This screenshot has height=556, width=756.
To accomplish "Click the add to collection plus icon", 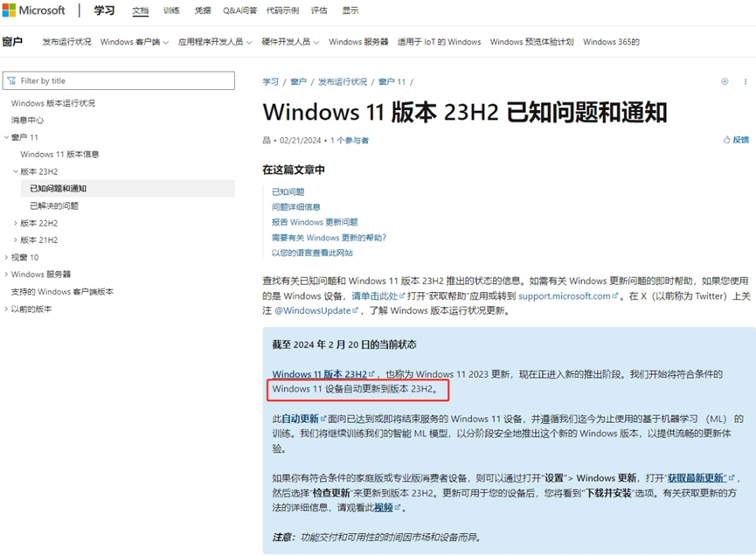I will click(725, 81).
